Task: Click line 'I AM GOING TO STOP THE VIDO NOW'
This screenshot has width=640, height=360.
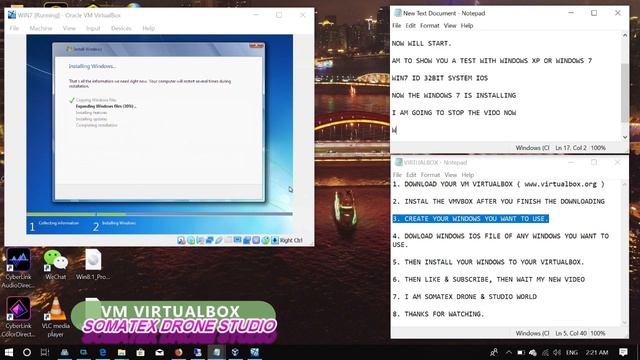Action: (x=453, y=113)
